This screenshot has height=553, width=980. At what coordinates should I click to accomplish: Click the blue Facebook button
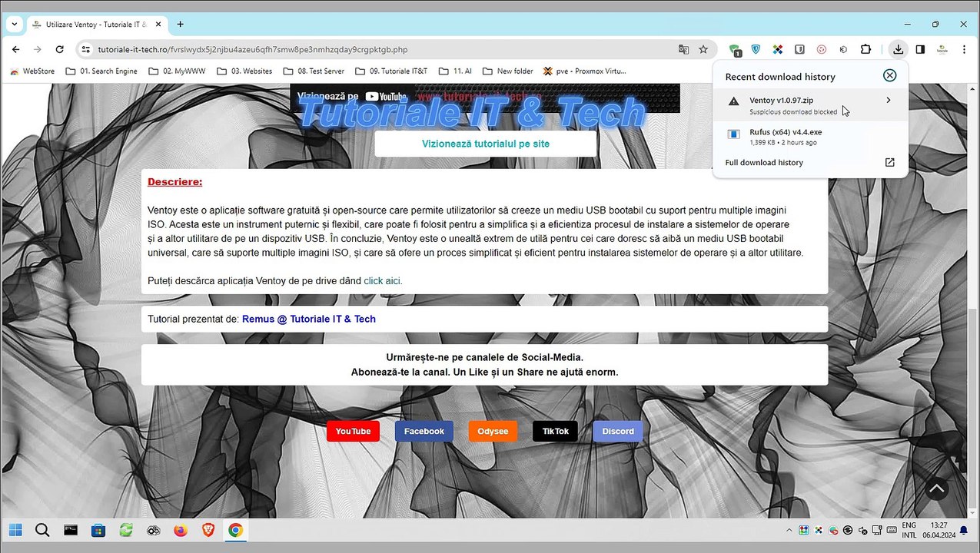(x=424, y=431)
